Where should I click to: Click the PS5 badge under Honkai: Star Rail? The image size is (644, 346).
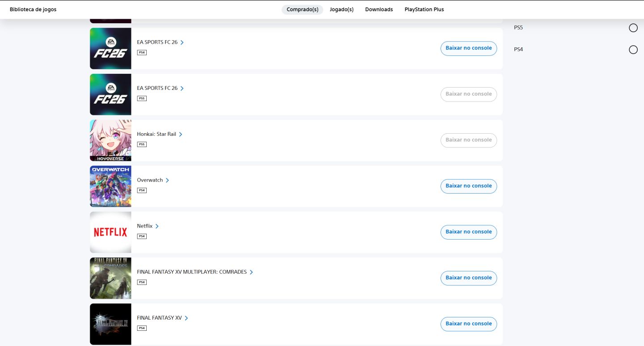(142, 144)
